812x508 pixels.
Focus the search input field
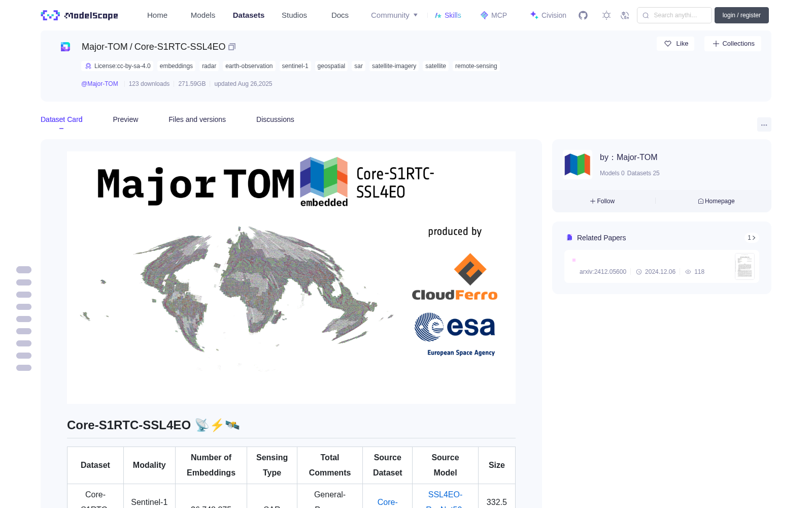click(674, 15)
